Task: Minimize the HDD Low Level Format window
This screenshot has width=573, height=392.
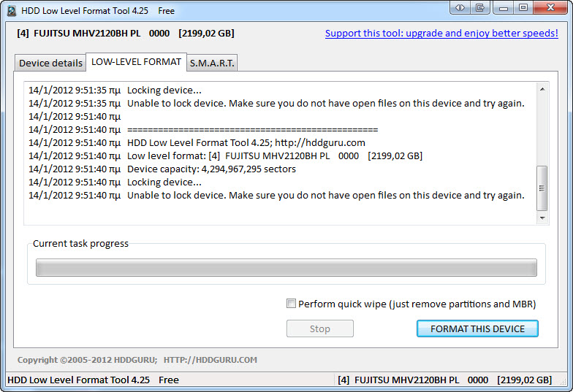Action: (504, 7)
